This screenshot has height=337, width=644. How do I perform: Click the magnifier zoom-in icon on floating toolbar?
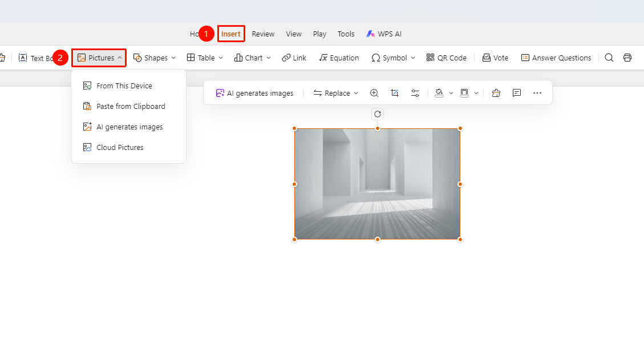[x=374, y=93]
